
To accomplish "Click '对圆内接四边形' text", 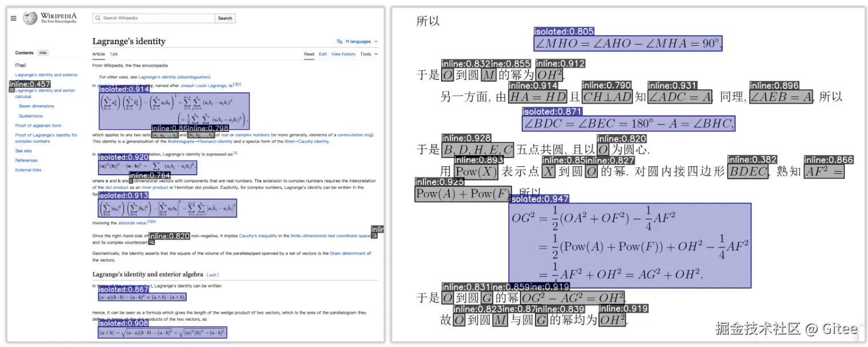I will (681, 171).
